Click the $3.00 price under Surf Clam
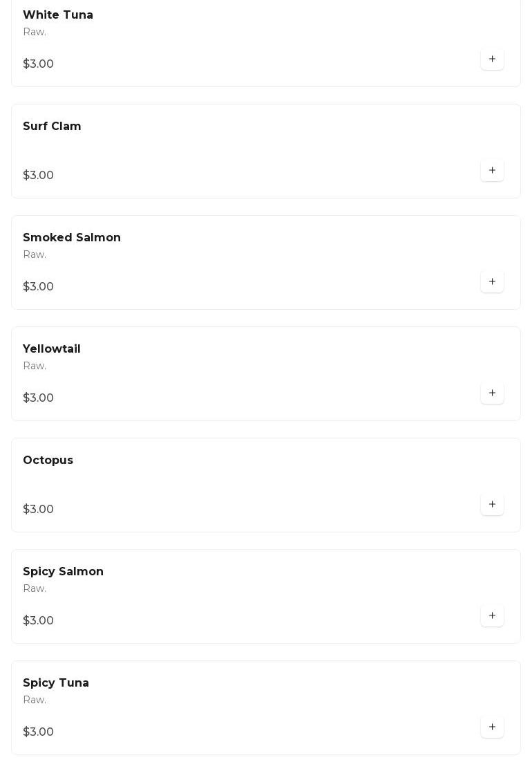The width and height of the screenshot is (532, 762). tap(39, 176)
